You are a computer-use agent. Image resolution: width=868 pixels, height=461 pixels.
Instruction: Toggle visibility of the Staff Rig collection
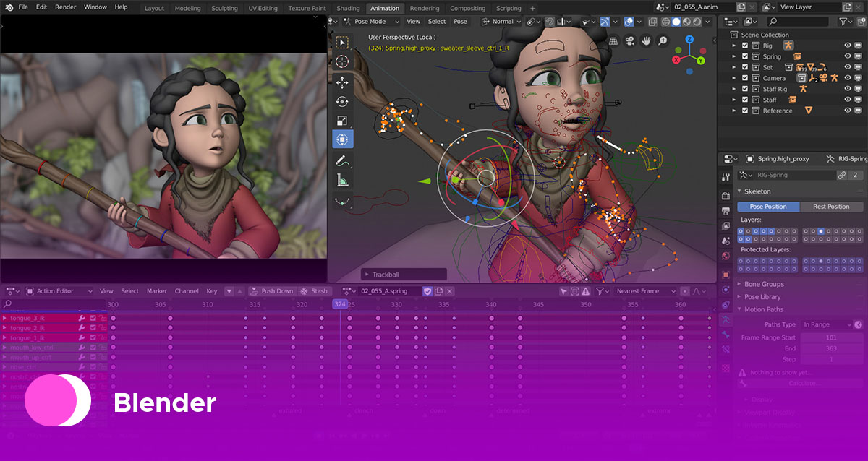[848, 89]
